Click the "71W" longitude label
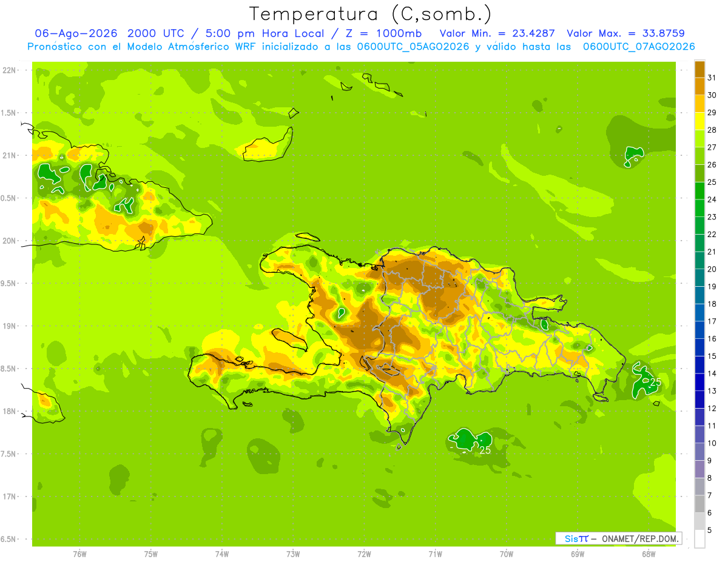The width and height of the screenshot is (728, 562). pos(435,554)
